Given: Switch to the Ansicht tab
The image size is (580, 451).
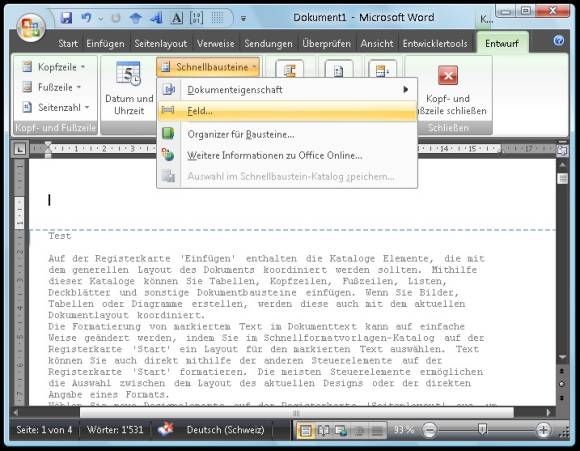Looking at the screenshot, I should [x=377, y=44].
